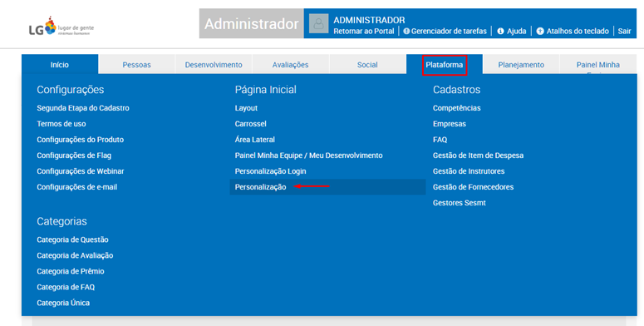This screenshot has height=326, width=644.
Task: Click the Página Inicial section heading
Action: point(265,90)
